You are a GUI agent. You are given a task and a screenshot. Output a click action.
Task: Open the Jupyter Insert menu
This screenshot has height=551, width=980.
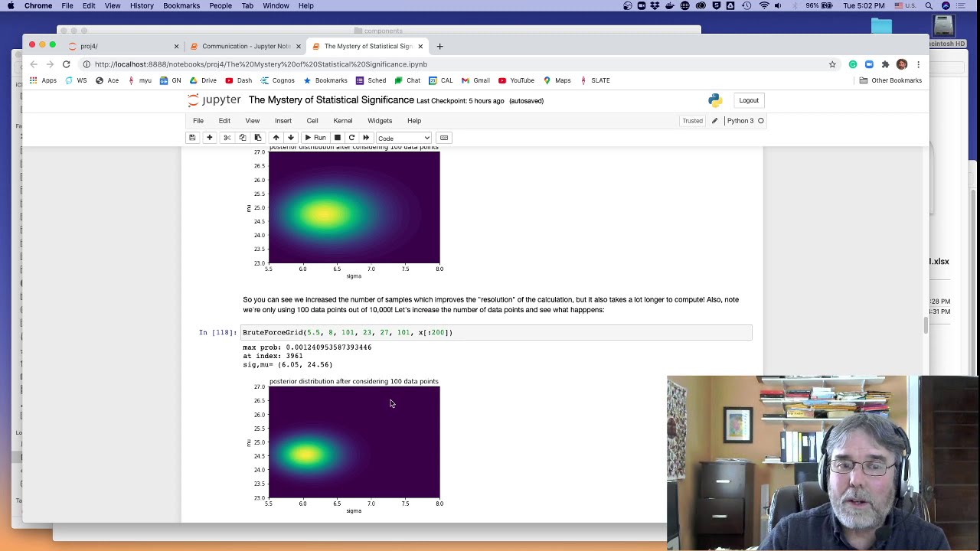(283, 121)
